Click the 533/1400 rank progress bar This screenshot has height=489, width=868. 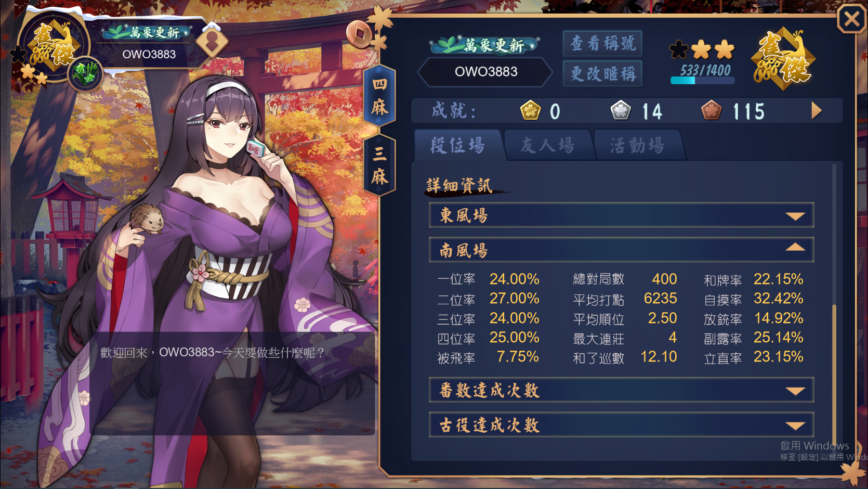(x=703, y=80)
